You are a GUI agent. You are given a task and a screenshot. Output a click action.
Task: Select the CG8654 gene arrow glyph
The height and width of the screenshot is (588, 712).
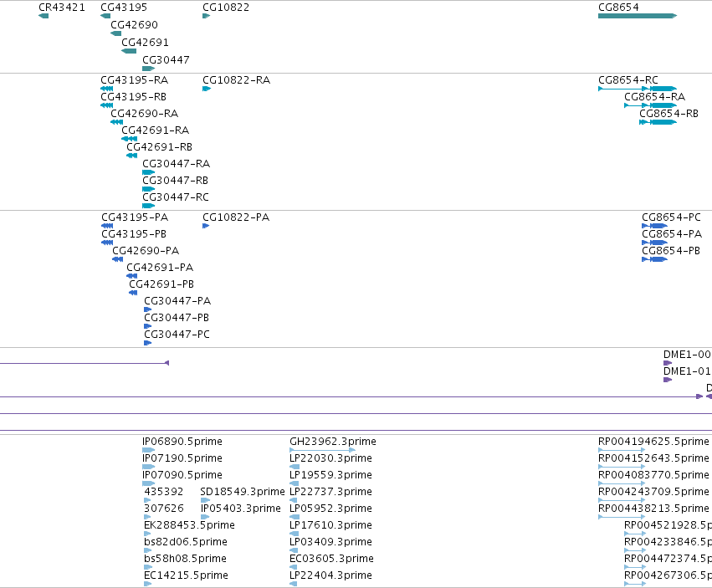click(638, 16)
